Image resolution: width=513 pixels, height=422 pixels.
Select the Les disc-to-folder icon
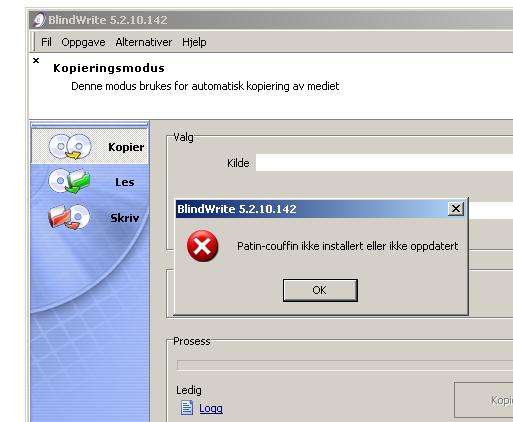[69, 181]
